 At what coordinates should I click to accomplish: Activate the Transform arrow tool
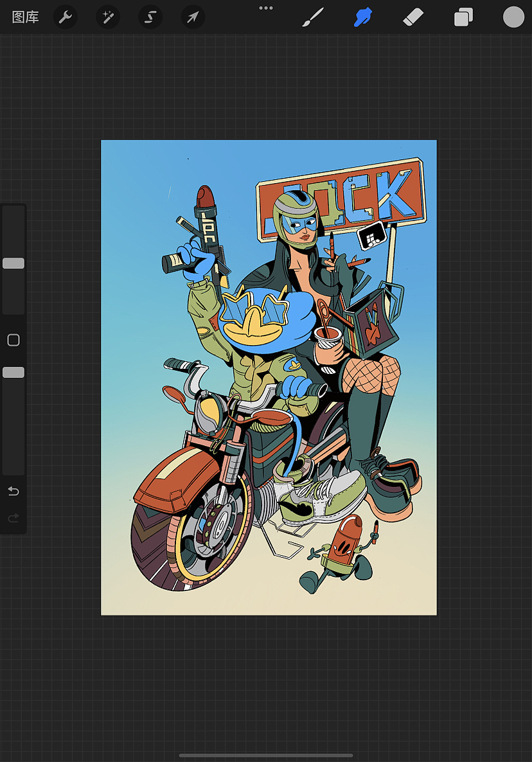193,17
